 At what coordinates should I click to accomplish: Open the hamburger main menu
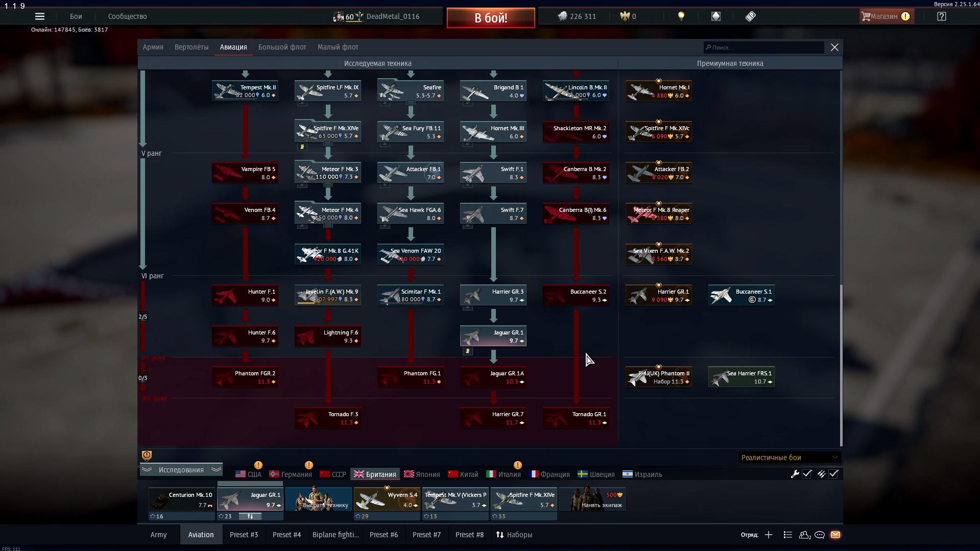tap(40, 16)
